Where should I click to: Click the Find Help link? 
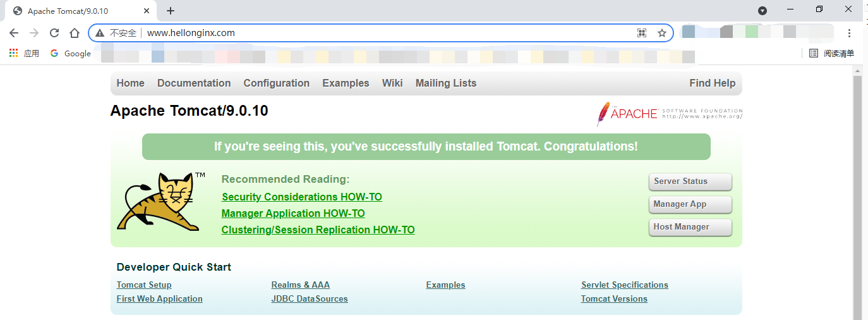pos(712,83)
